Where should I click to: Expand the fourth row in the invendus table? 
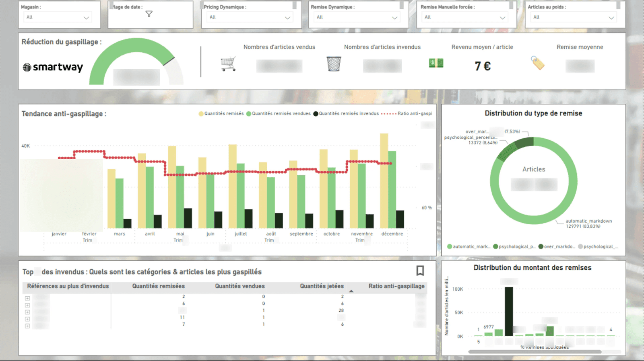tap(27, 319)
